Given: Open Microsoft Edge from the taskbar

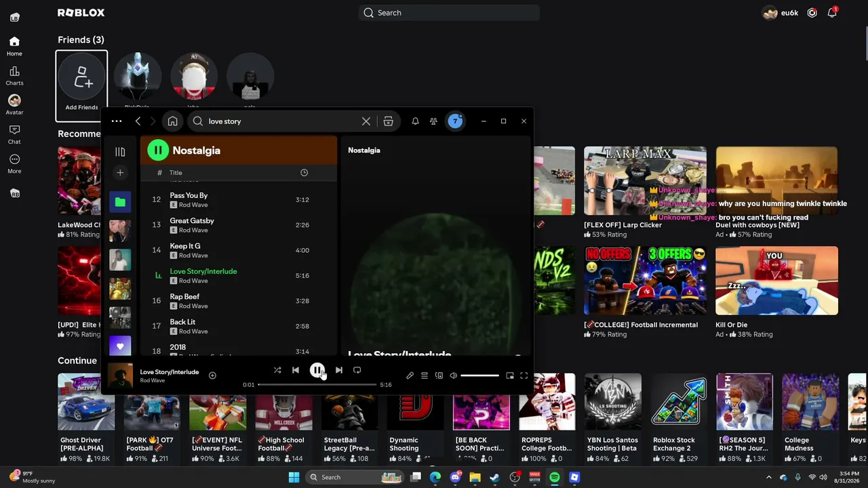Looking at the screenshot, I should 435,477.
